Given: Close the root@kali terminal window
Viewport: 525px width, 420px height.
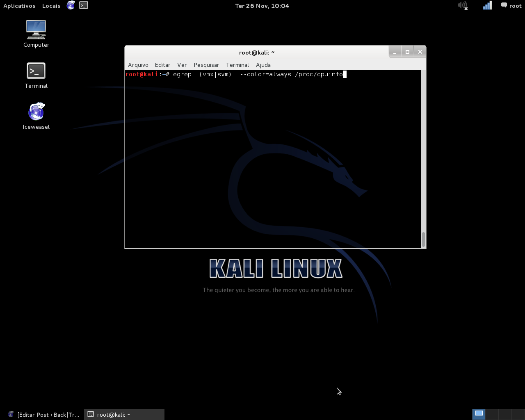Looking at the screenshot, I should [x=420, y=52].
